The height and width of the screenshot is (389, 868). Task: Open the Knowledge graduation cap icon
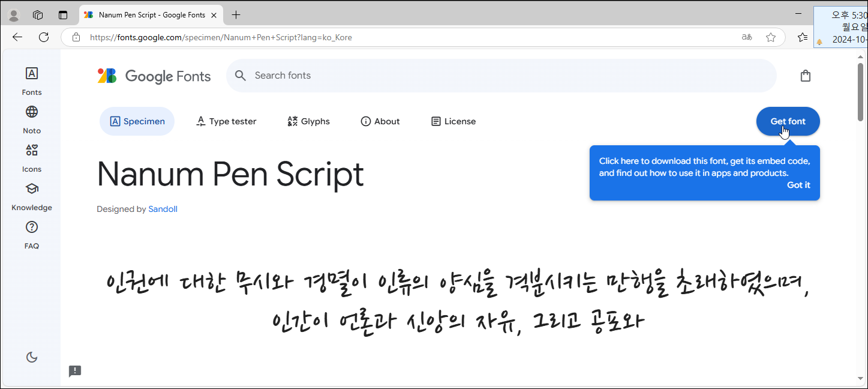[32, 188]
